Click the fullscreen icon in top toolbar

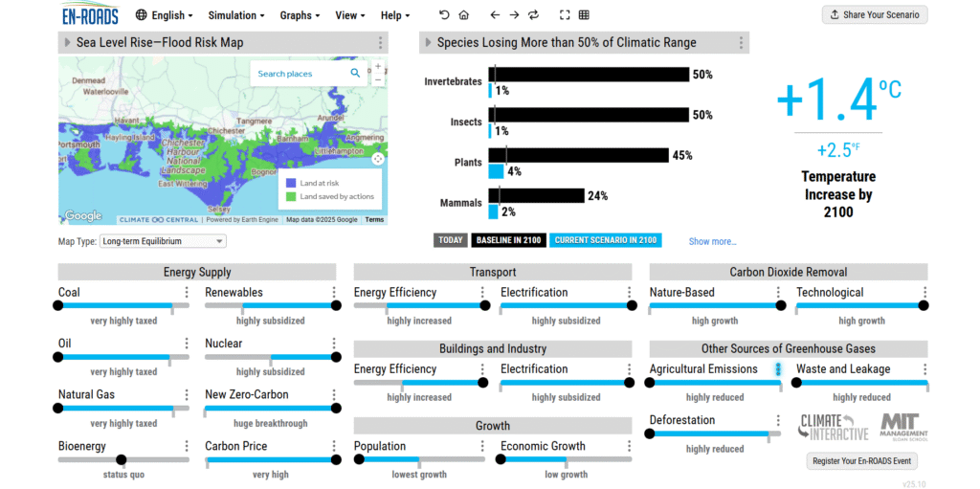564,15
